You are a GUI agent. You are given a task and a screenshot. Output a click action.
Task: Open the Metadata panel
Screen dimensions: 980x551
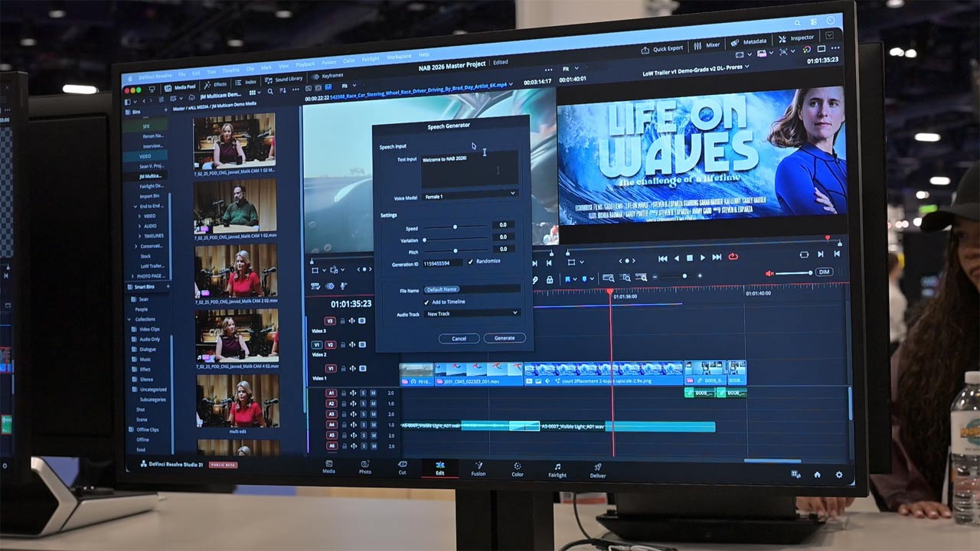[x=749, y=41]
